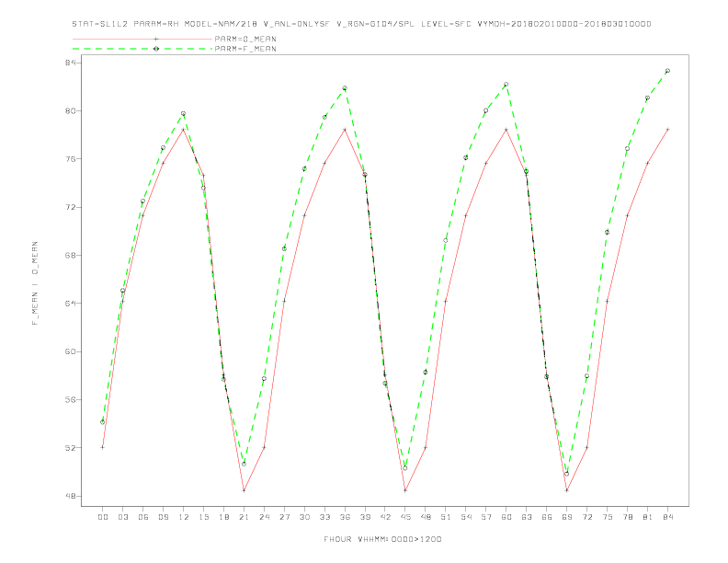This screenshot has height=563, width=728.
Task: Click the 03 forecast hour label
Action: tap(122, 517)
